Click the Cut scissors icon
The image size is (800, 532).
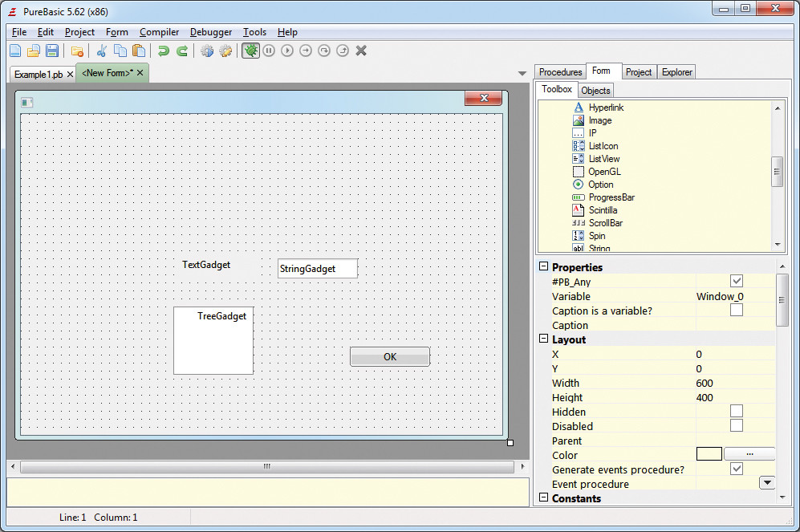[102, 51]
